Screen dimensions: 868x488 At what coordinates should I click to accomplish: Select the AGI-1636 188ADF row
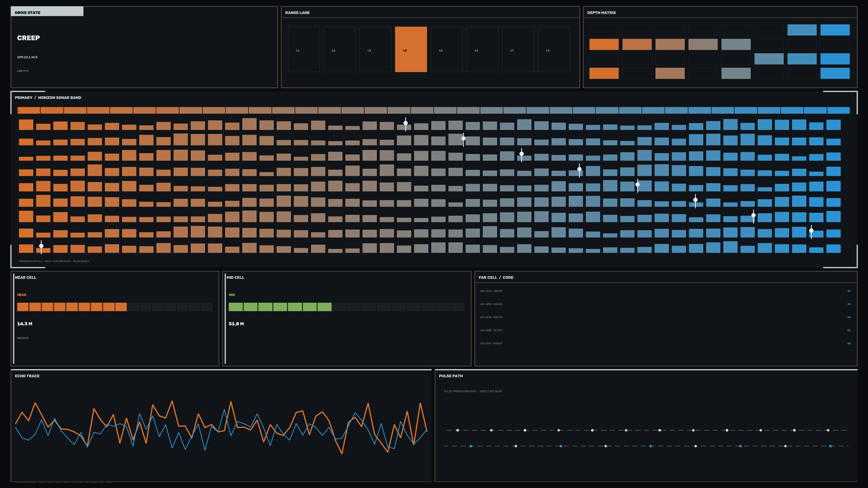(x=665, y=291)
